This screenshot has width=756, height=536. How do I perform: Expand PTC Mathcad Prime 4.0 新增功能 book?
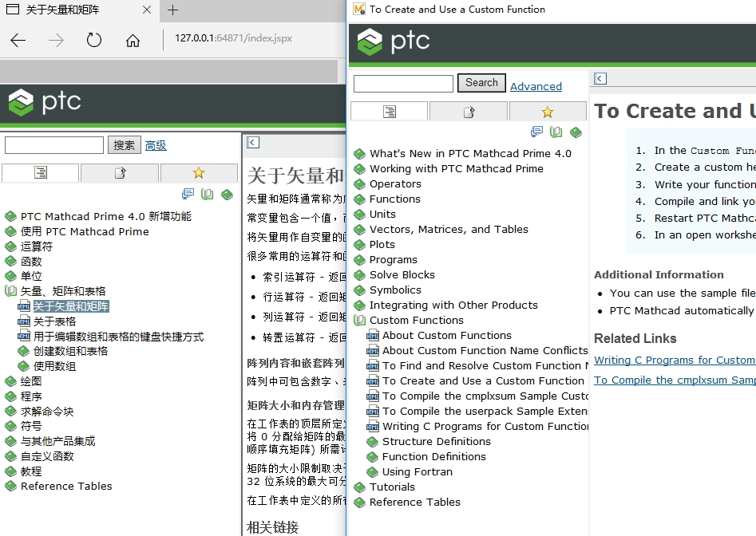pyautogui.click(x=10, y=217)
